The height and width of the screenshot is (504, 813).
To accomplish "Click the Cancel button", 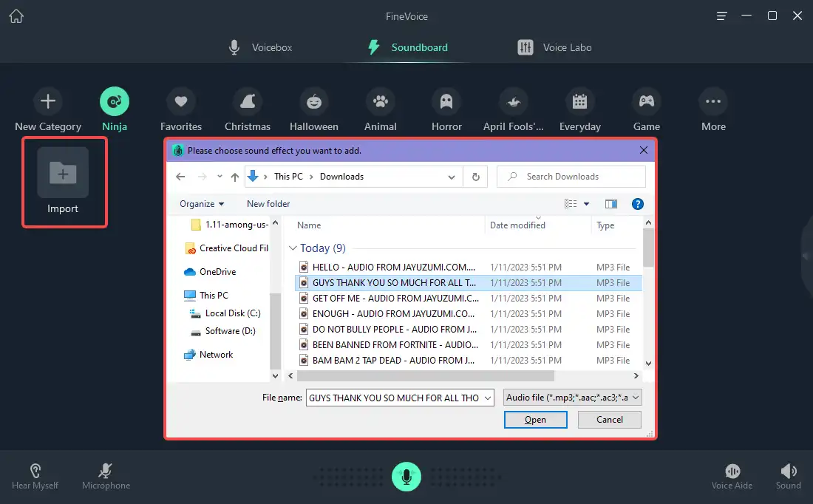I will coord(609,420).
